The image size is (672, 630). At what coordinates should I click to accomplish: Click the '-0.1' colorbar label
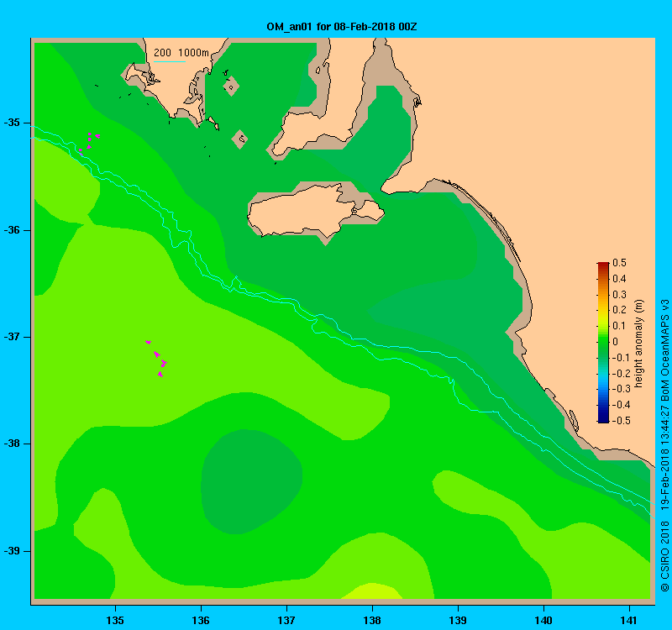click(x=620, y=358)
